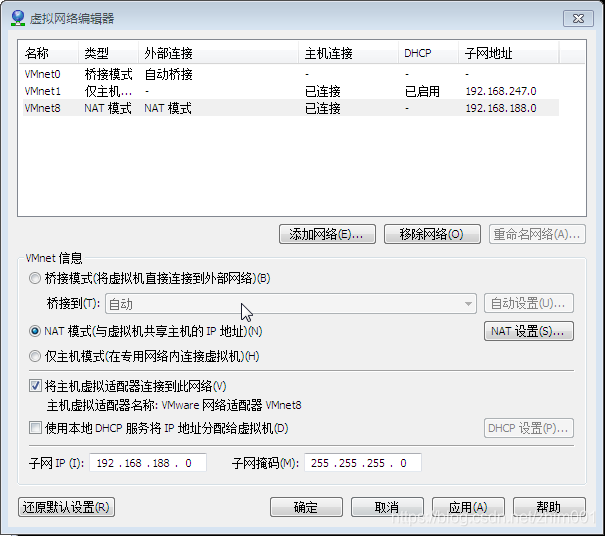
Task: Click the 子网 IP input field
Action: pos(148,463)
